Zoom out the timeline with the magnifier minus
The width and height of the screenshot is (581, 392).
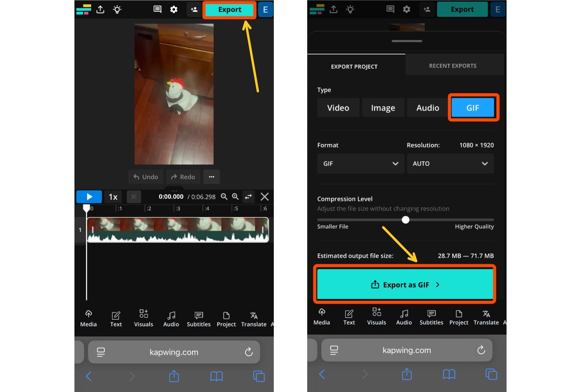(224, 197)
